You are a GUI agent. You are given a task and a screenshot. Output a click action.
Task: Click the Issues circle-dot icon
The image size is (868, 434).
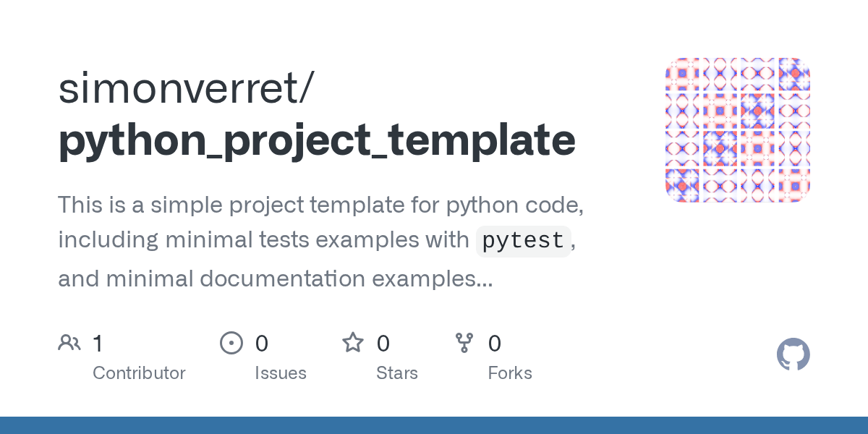[231, 343]
